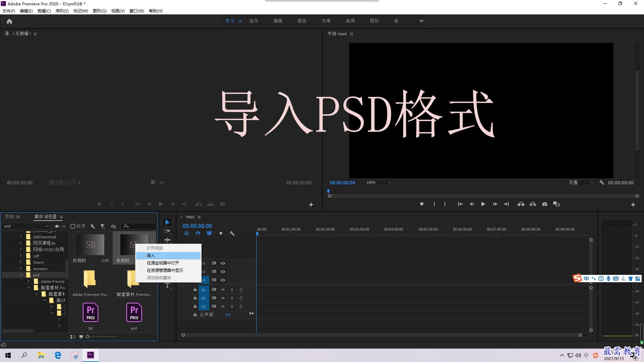Choose 在源监视器中打开 from context menu

[168, 263]
